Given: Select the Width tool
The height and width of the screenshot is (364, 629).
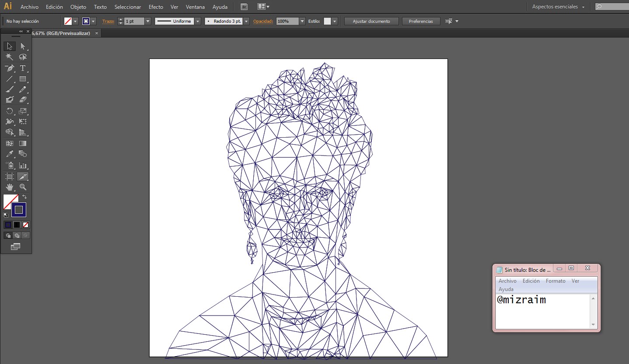Looking at the screenshot, I should pyautogui.click(x=10, y=121).
